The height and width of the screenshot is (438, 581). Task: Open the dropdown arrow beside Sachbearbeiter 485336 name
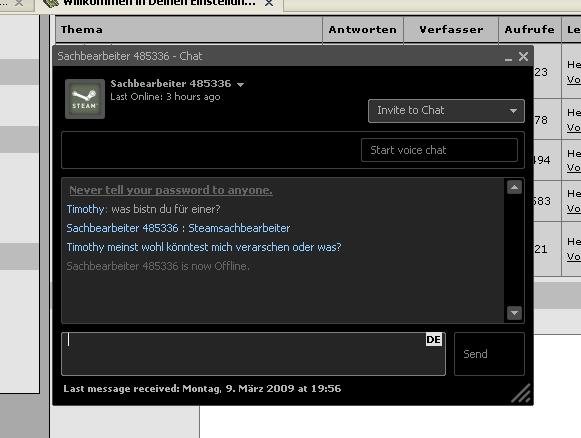click(240, 84)
